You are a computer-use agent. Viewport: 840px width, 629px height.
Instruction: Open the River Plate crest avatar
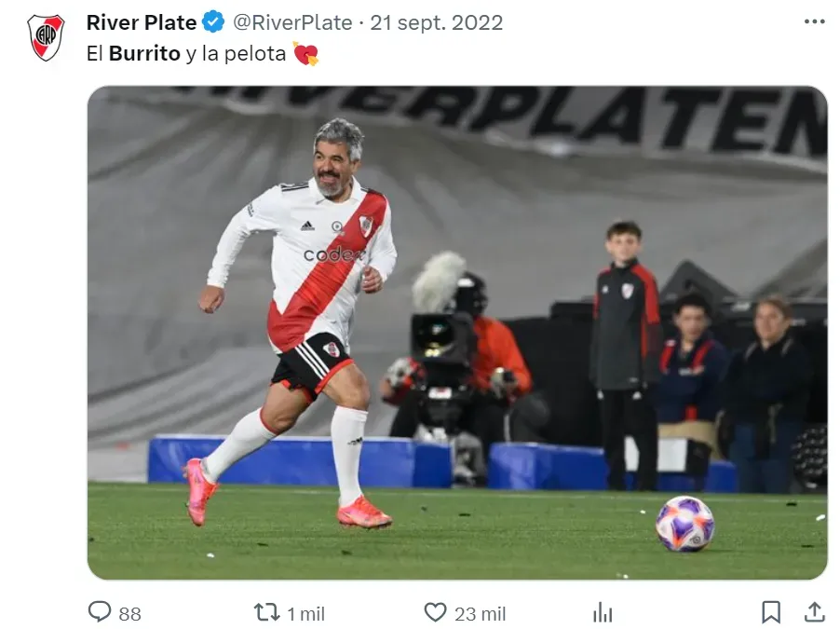[x=46, y=37]
